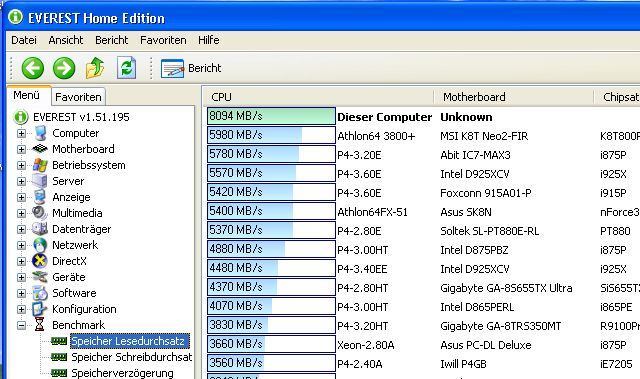Collapse the Benchmark tree node
The width and height of the screenshot is (640, 379).
[21, 325]
